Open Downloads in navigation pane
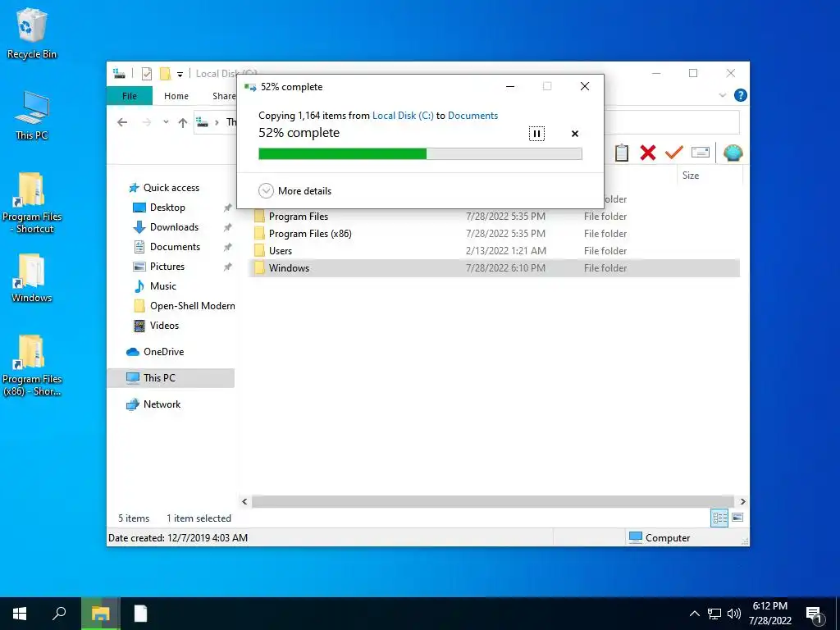The height and width of the screenshot is (630, 840). click(174, 227)
